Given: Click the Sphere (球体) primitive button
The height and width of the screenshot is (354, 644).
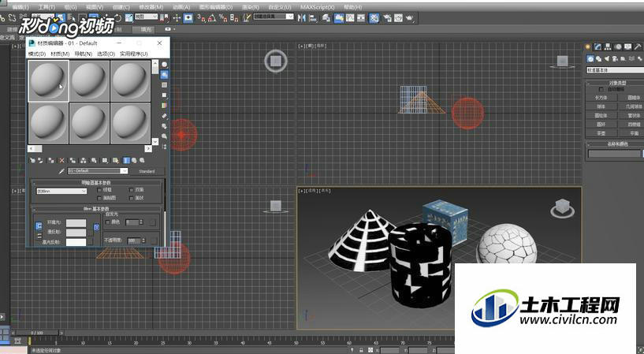Looking at the screenshot, I should pyautogui.click(x=601, y=106).
